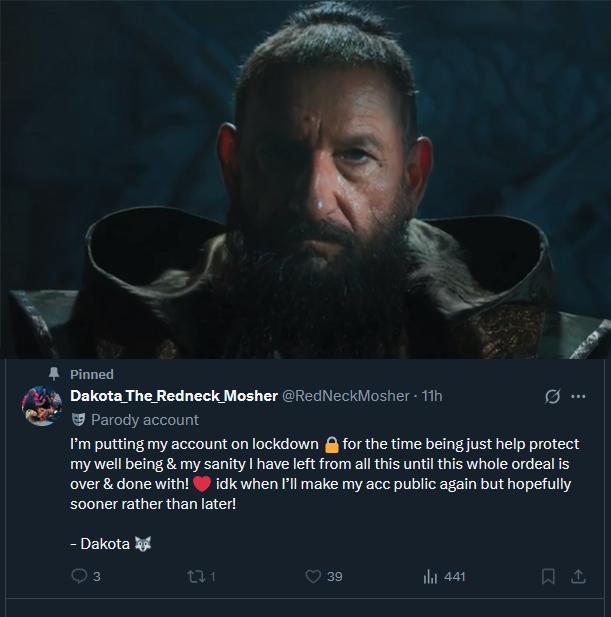The width and height of the screenshot is (611, 617).
Task: Share the post via the upload arrow icon
Action: (x=577, y=576)
